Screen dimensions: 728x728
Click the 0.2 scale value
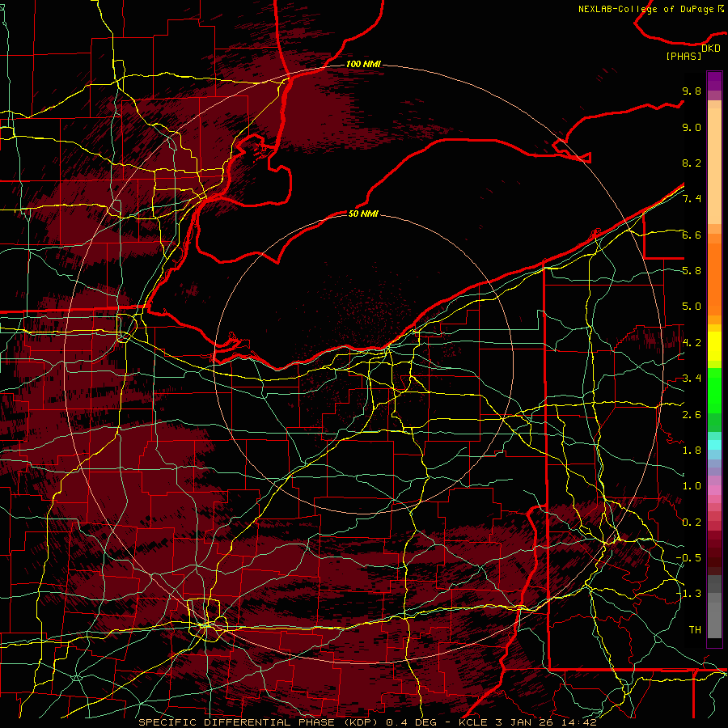[692, 523]
